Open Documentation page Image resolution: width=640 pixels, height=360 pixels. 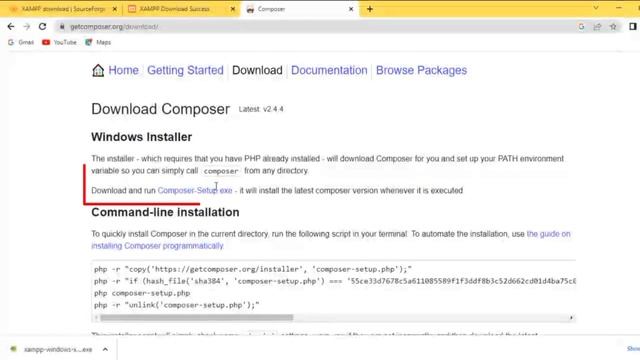tap(329, 70)
